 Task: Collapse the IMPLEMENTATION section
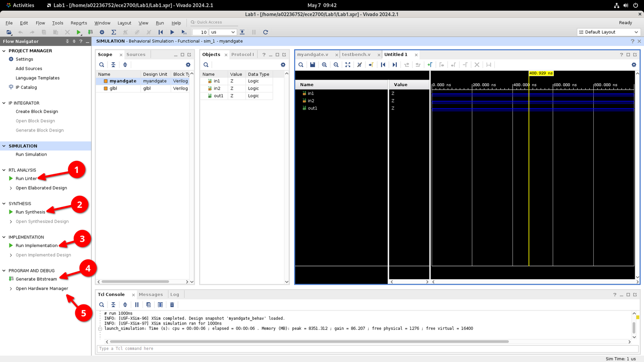point(4,237)
